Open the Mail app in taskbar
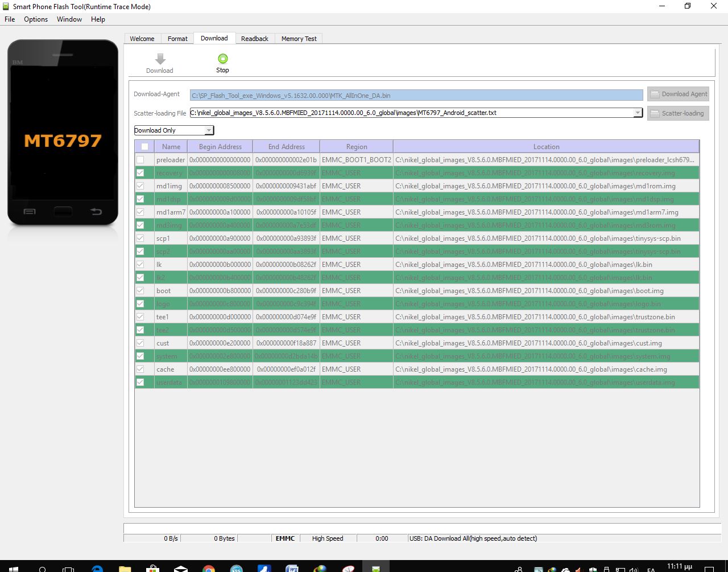This screenshot has width=728, height=572. coord(181,569)
